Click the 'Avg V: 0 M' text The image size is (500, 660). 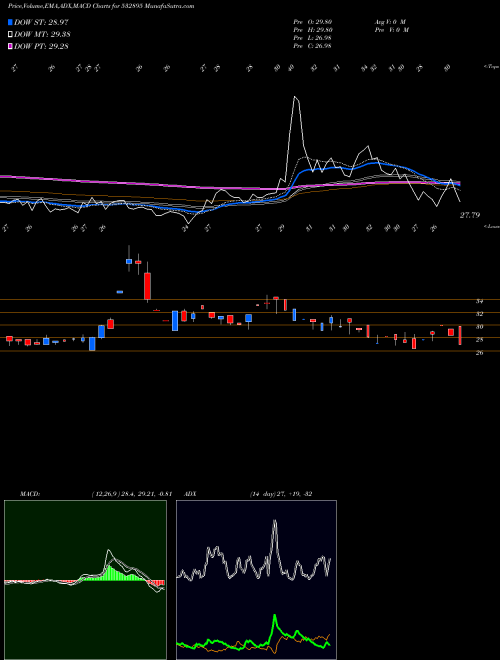tap(389, 22)
